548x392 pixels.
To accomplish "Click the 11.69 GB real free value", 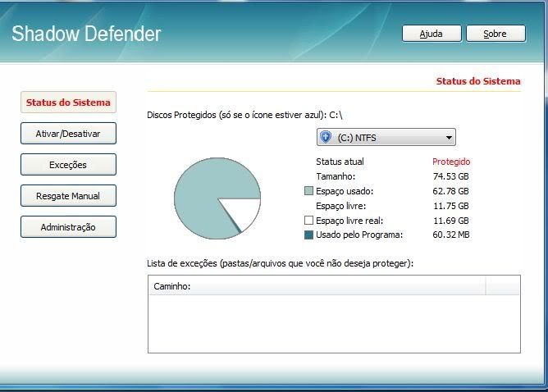I will [451, 221].
